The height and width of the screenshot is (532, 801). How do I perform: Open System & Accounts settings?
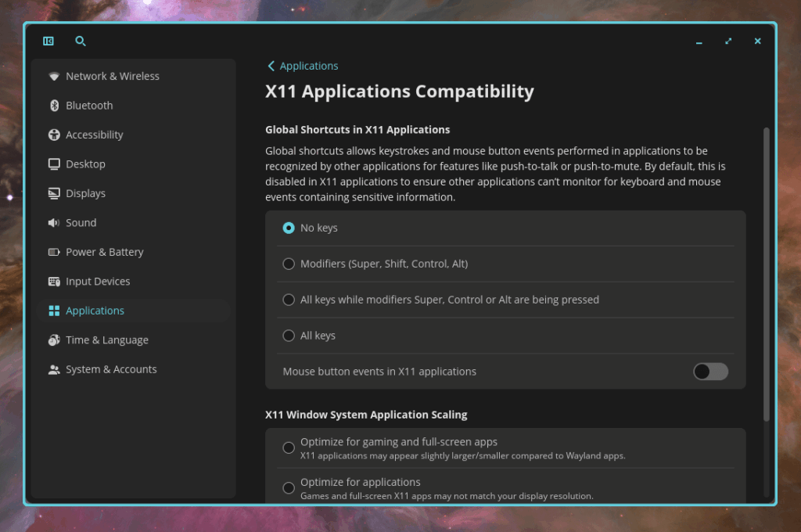point(111,369)
